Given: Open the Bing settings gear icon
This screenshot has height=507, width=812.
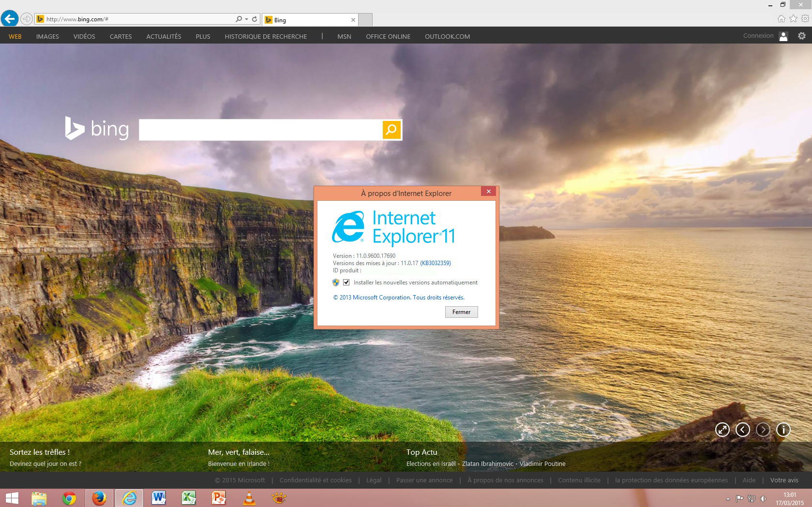Looking at the screenshot, I should click(802, 36).
